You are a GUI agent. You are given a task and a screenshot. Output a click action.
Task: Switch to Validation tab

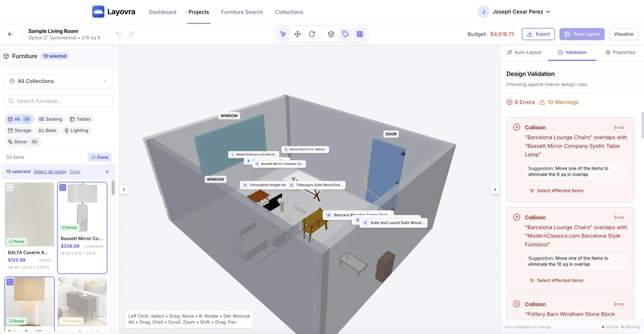coord(572,52)
